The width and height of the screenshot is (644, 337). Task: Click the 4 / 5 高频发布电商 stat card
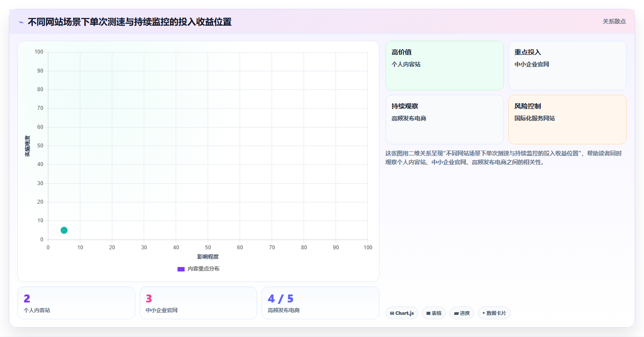click(320, 303)
